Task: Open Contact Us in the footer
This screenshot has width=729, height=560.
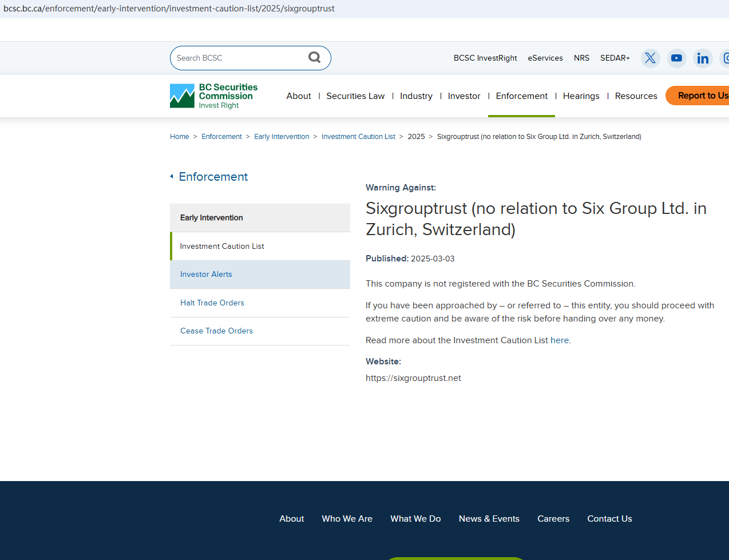Action: coord(609,519)
